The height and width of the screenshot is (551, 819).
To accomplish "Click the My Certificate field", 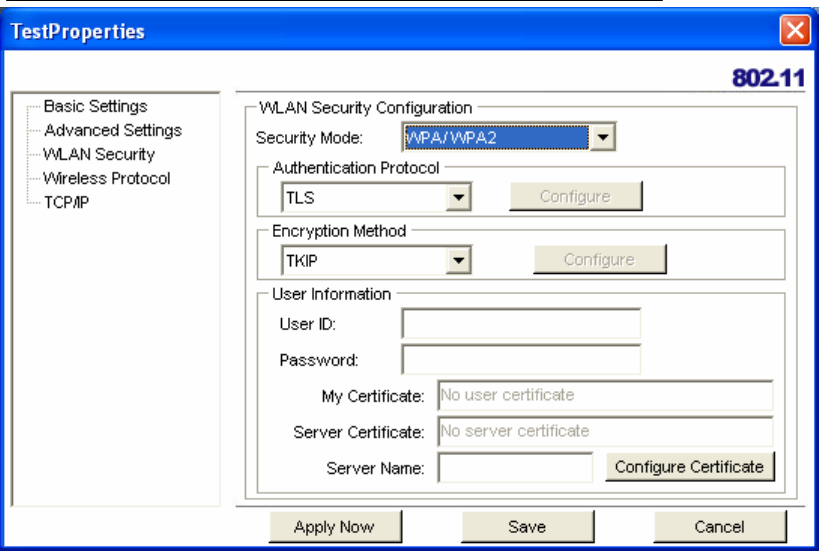I will tap(605, 395).
